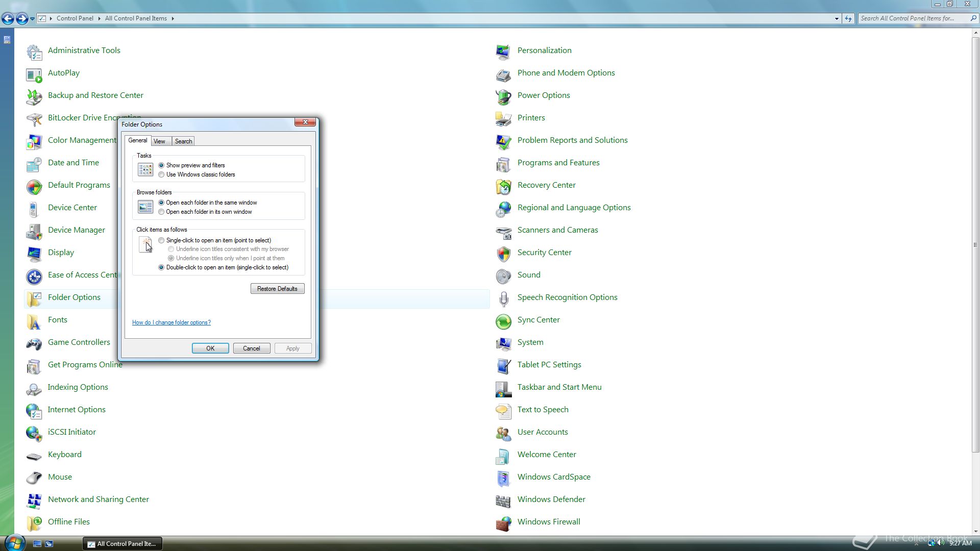
Task: Open the recent pages dropdown beside Forward
Action: (x=32, y=19)
